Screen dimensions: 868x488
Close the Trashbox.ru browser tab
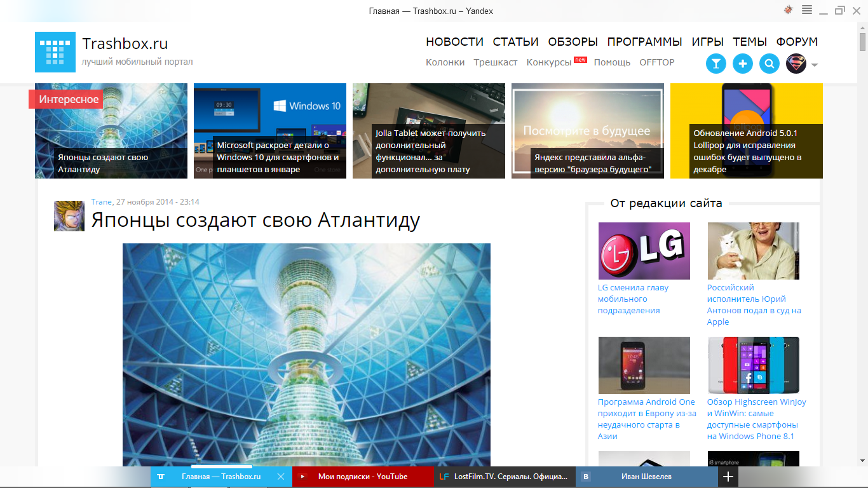[x=281, y=477]
